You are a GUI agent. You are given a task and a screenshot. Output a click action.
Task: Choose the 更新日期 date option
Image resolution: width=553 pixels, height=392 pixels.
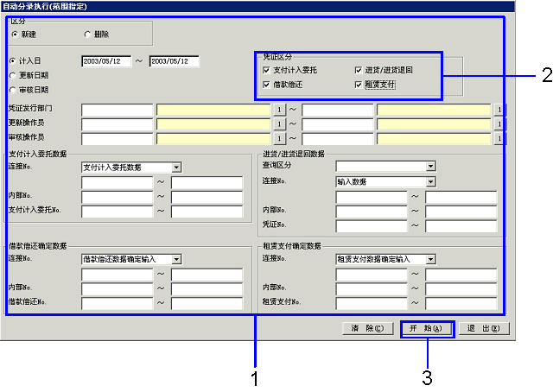13,75
